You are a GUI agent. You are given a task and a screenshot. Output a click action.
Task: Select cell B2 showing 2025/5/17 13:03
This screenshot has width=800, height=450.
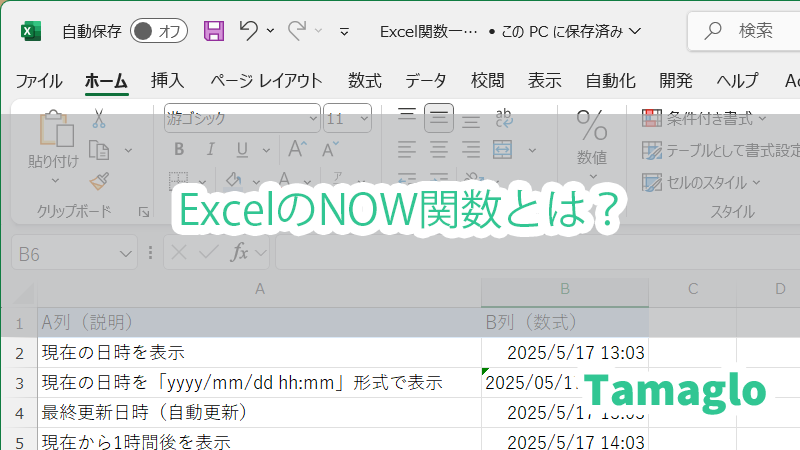[x=564, y=352]
